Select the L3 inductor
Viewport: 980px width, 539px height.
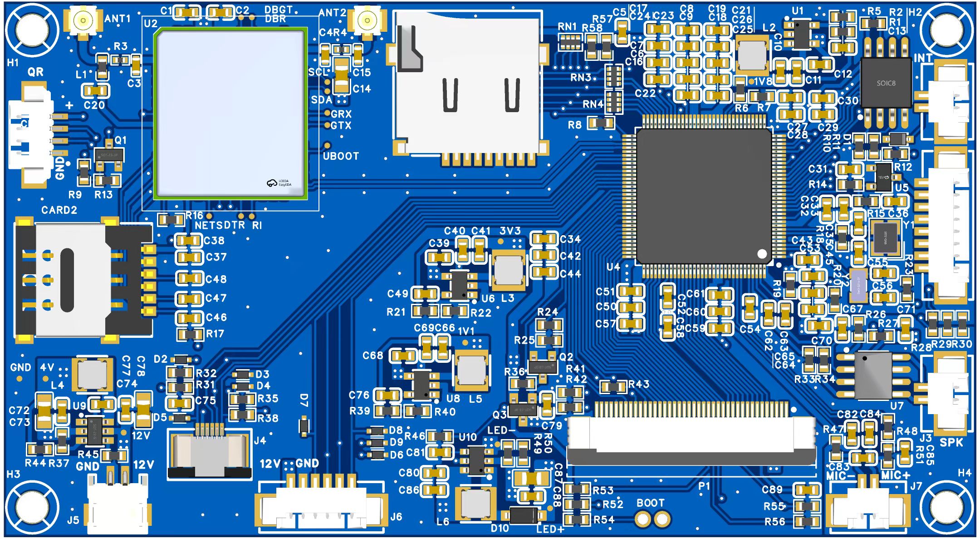[509, 270]
